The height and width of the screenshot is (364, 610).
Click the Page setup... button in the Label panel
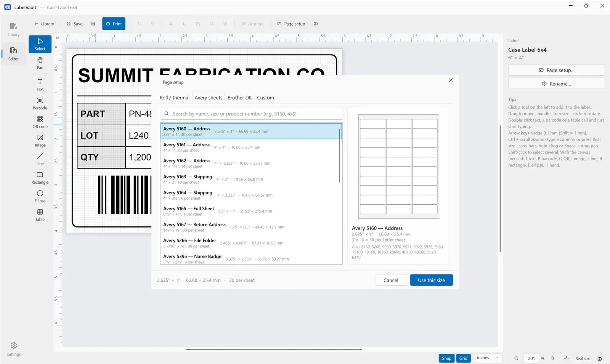pos(556,70)
